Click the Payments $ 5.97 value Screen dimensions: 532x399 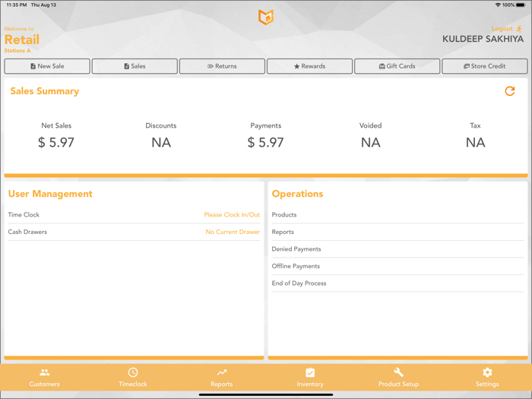tap(266, 143)
